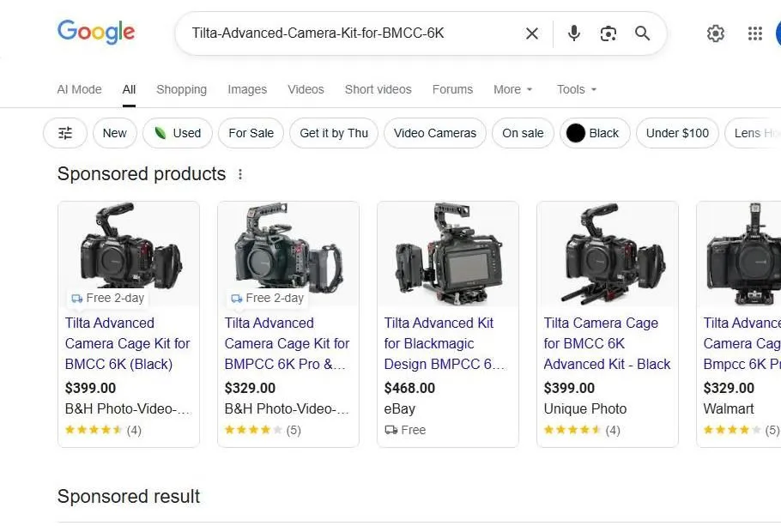Open Sponsored products three-dot menu

(240, 174)
